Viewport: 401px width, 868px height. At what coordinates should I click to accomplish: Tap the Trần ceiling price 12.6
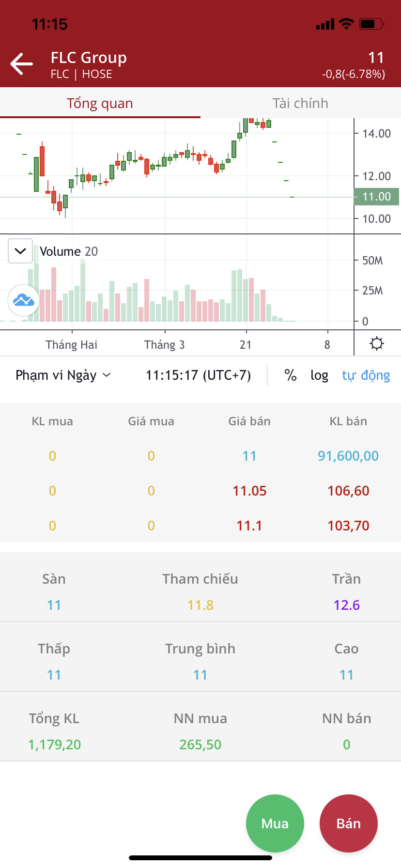click(x=346, y=605)
